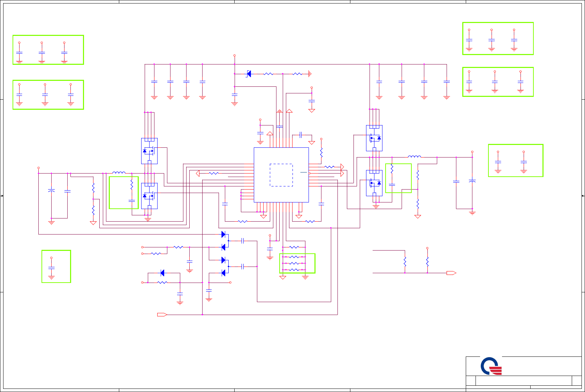
Task: Click the topmost diode in the four-diode stack
Action: coord(223,234)
